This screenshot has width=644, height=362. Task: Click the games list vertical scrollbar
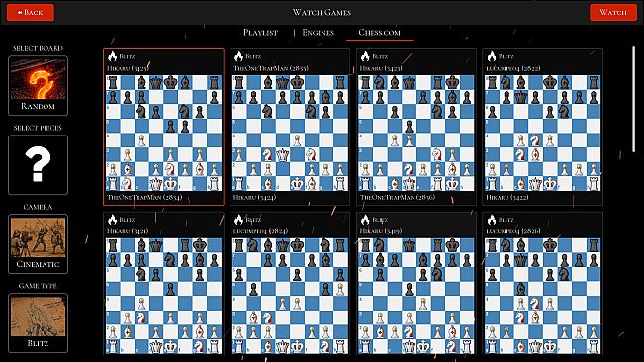point(633,99)
